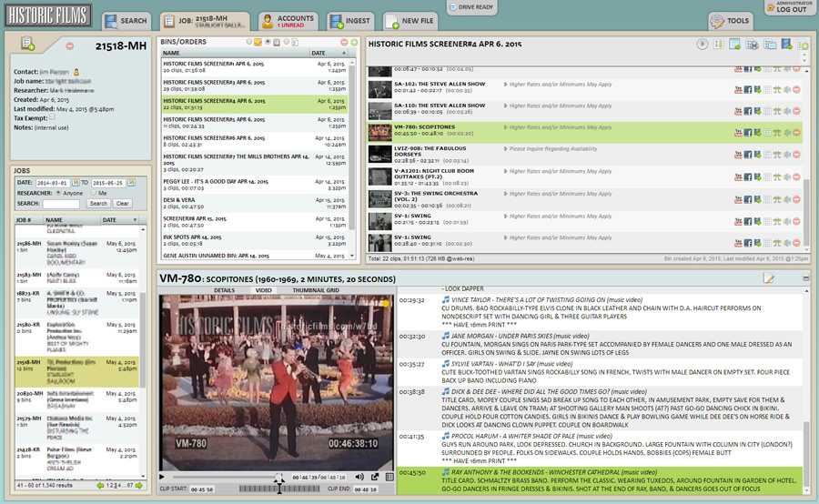Click the new job icon beside 21518-MH

(x=27, y=44)
